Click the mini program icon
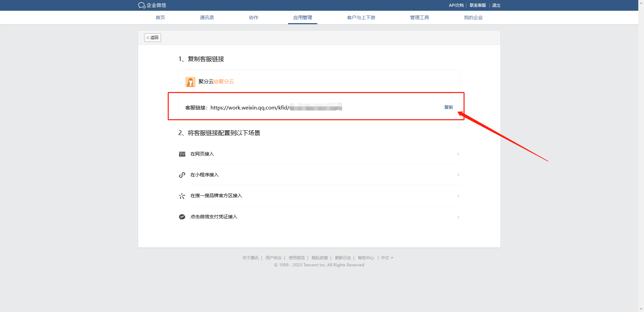Image resolution: width=644 pixels, height=312 pixels. pyautogui.click(x=182, y=175)
